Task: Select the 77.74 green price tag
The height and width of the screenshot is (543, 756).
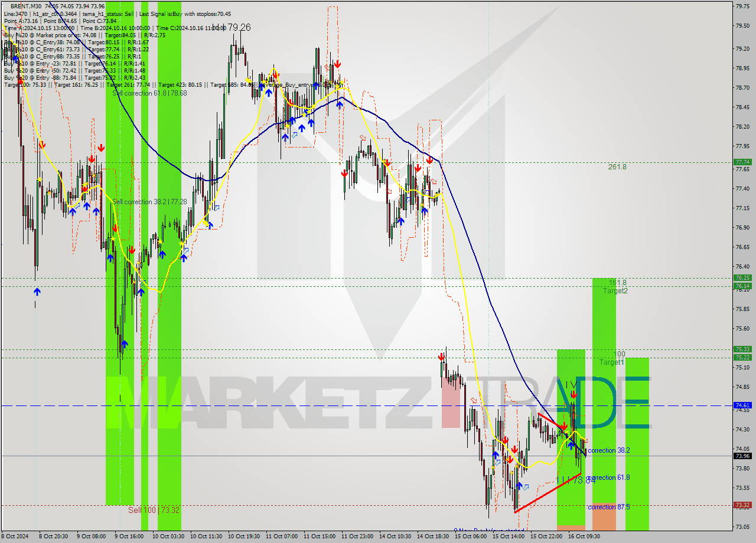Action: pos(742,162)
